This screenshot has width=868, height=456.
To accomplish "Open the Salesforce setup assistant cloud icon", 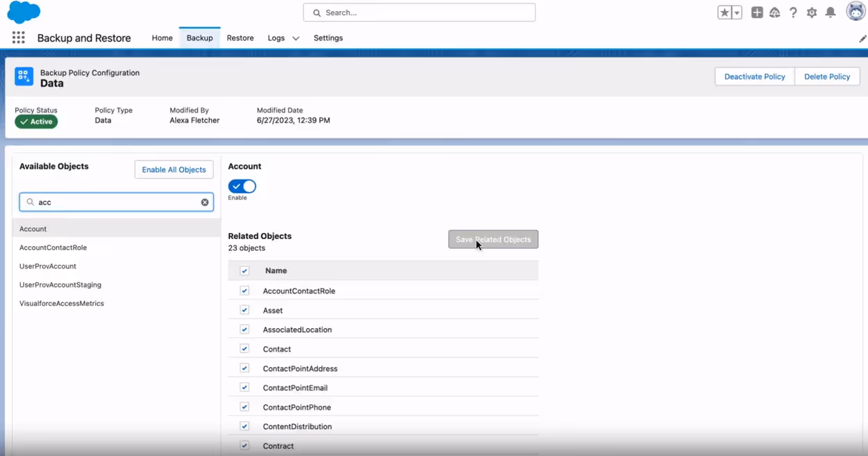I will [775, 13].
